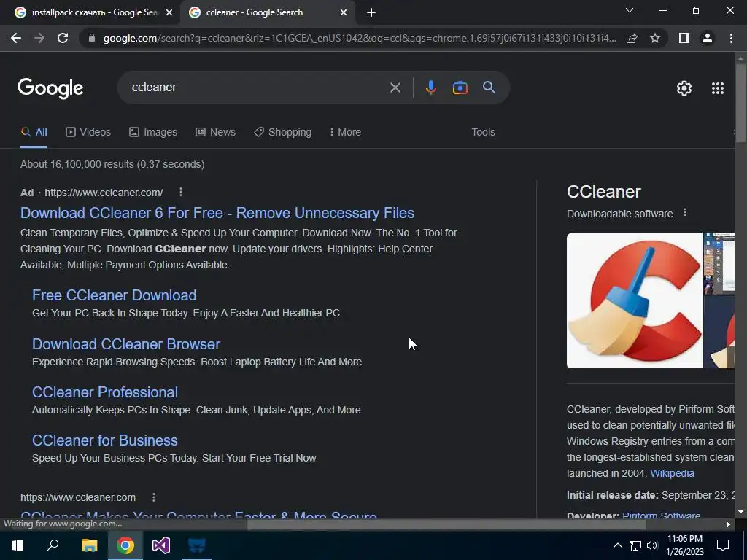Open the search Tools options
Image resolution: width=747 pixels, height=560 pixels.
point(483,133)
